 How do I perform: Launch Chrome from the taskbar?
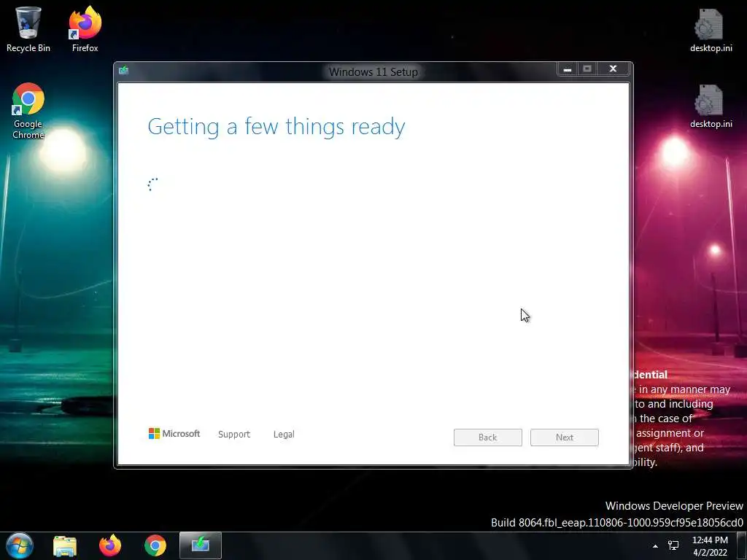155,545
